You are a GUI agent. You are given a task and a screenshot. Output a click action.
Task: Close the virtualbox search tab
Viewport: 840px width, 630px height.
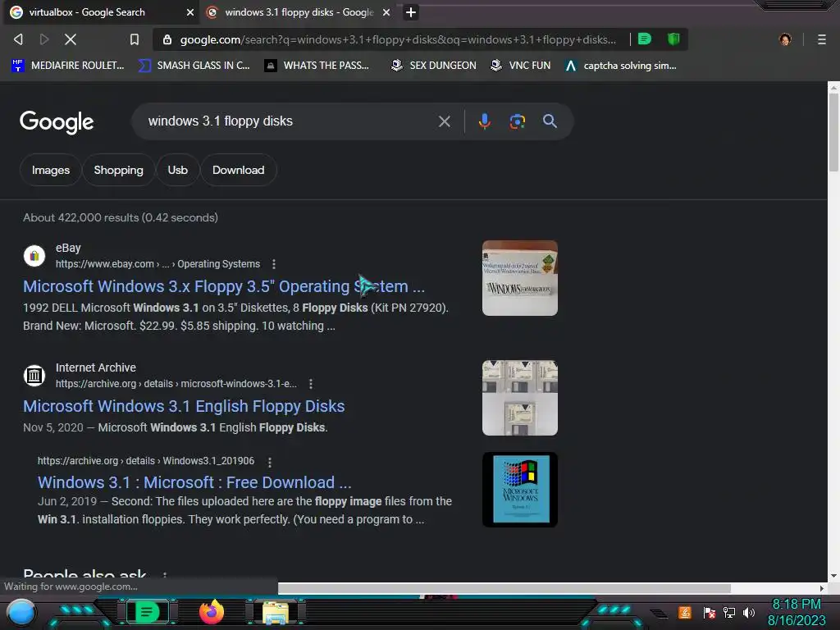point(189,12)
